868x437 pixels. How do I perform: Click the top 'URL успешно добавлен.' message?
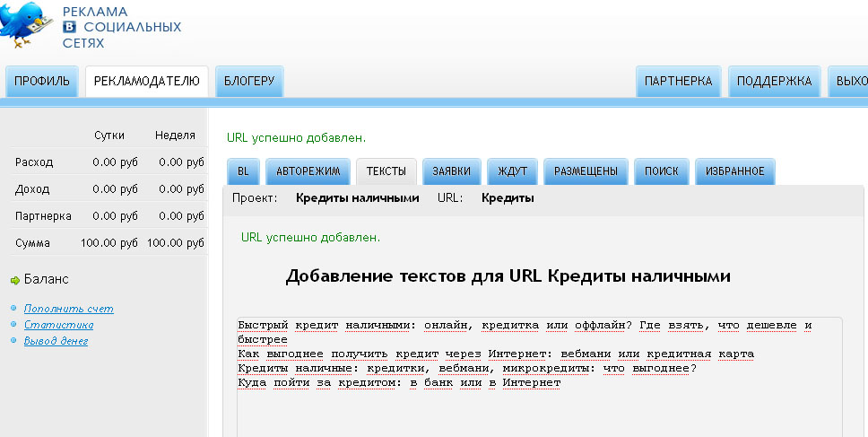296,137
